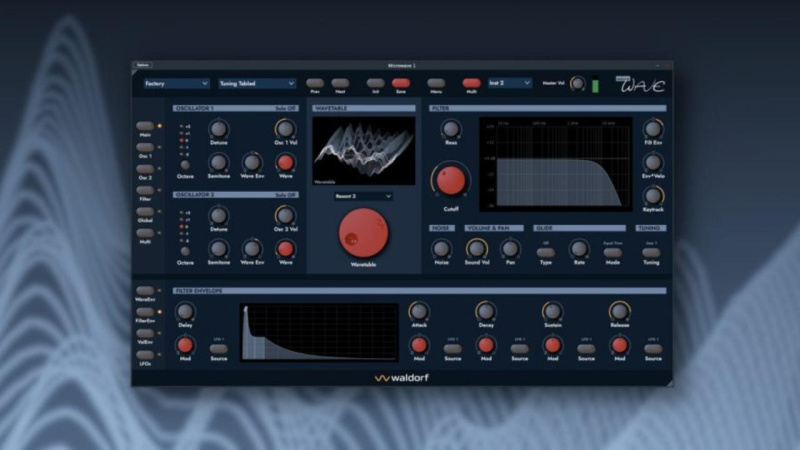Open the Factory bank dropdown
Viewport: 800px width, 450px height.
click(x=176, y=84)
